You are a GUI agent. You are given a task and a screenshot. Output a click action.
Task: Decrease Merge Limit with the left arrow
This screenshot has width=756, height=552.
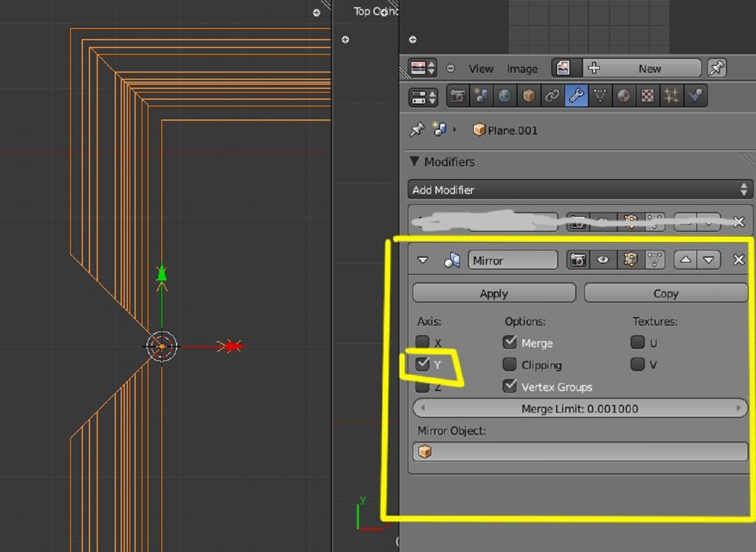(423, 408)
